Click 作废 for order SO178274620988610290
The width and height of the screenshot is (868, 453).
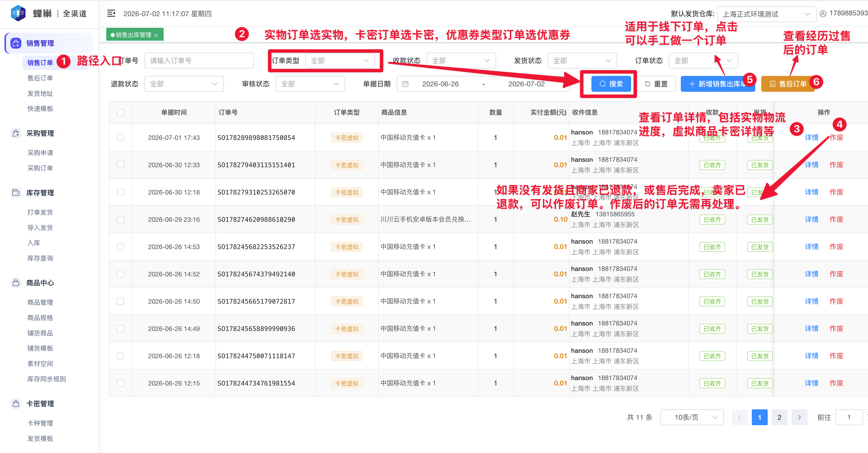coord(836,219)
